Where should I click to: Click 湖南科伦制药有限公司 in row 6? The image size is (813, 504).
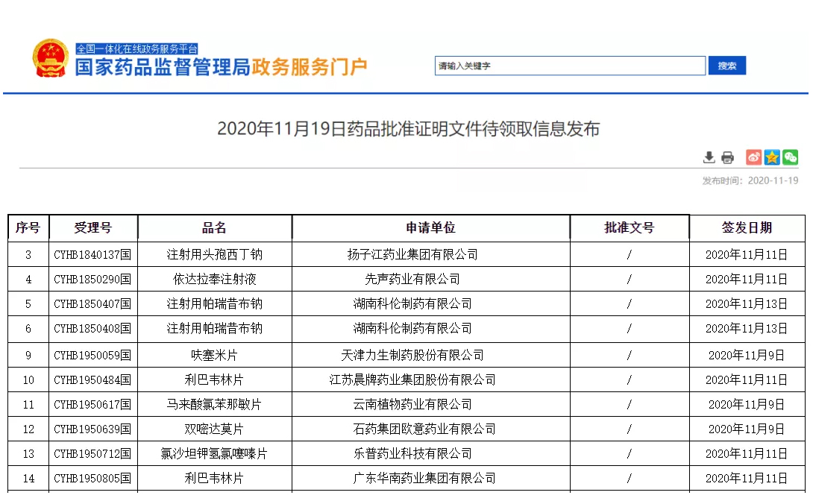click(x=412, y=329)
